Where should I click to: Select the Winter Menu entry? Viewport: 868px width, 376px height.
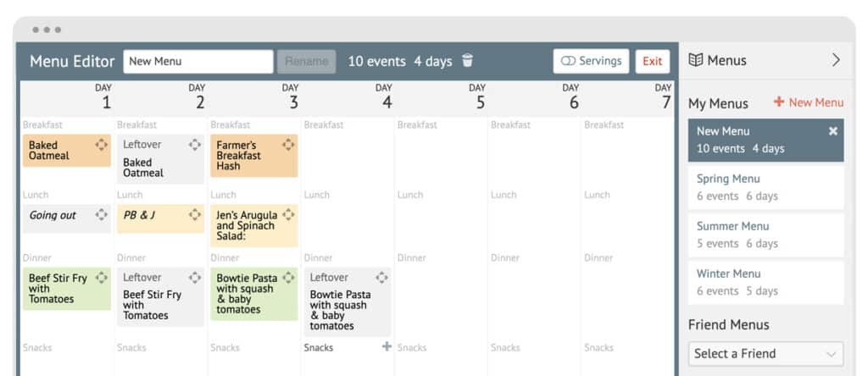tap(765, 282)
